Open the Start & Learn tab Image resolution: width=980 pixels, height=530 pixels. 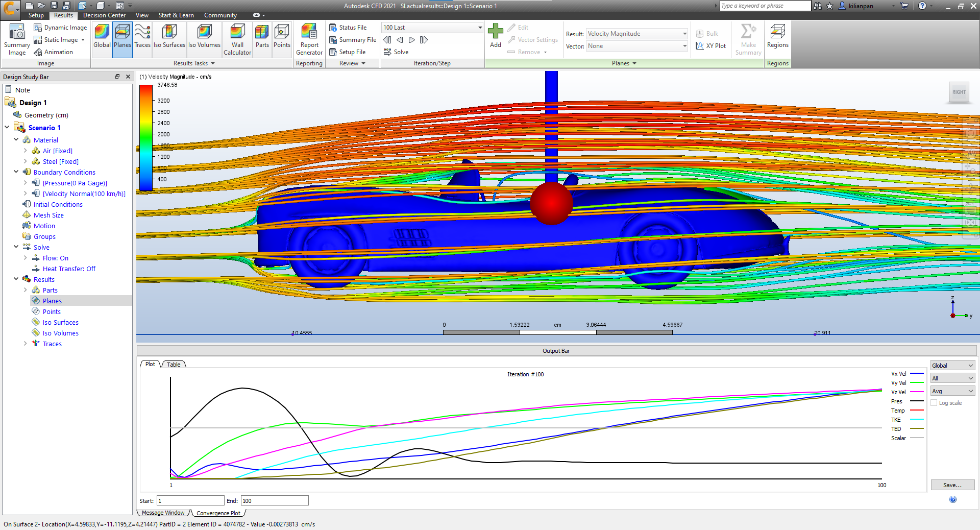point(176,15)
